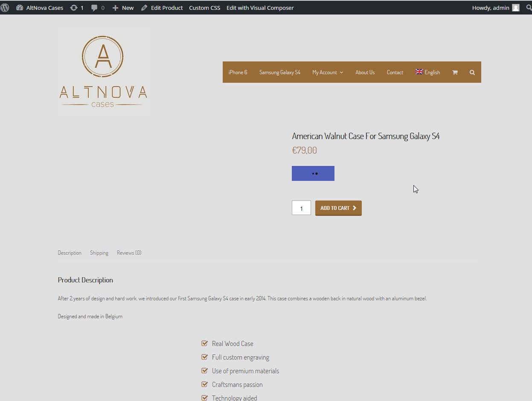Go to the iPhone 6 menu item
Image resolution: width=532 pixels, height=401 pixels.
tap(238, 72)
